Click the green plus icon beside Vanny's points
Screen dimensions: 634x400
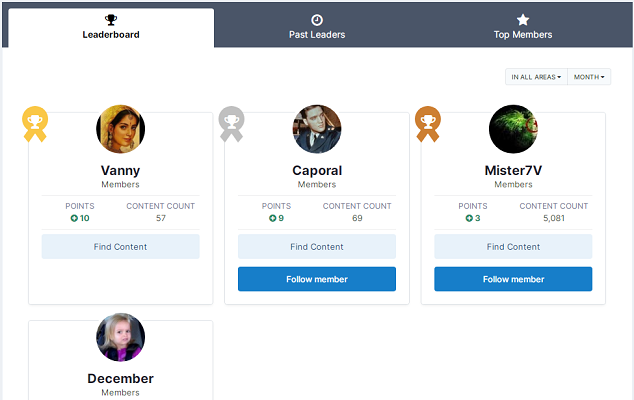click(74, 218)
